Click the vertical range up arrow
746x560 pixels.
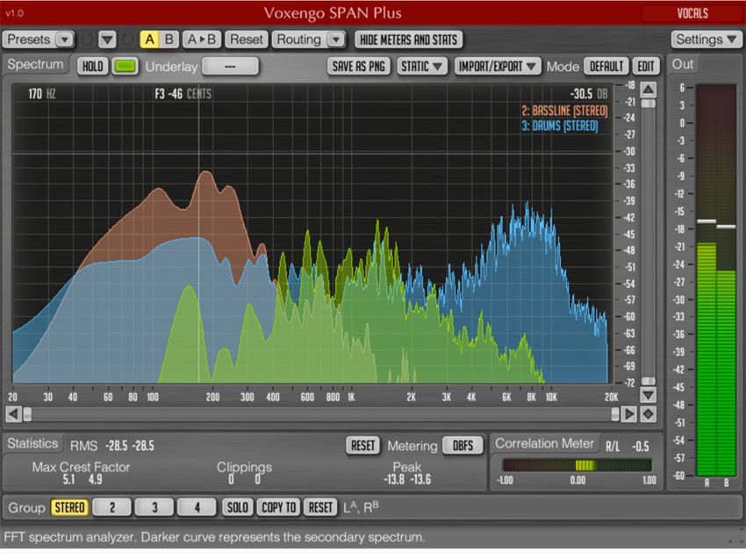(x=649, y=89)
